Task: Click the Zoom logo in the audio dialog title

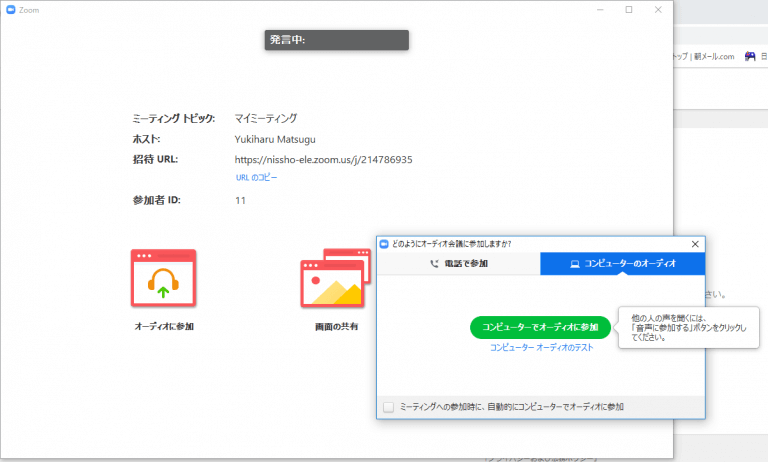Action: 384,244
